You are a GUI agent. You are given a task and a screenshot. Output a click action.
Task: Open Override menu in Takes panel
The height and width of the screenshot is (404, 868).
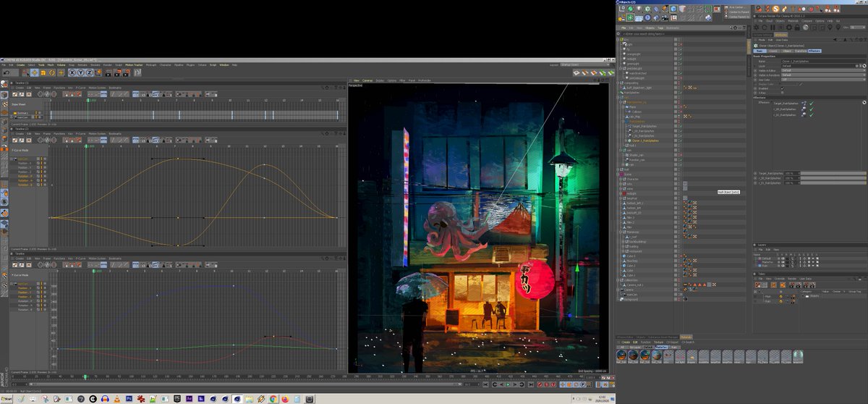point(780,279)
